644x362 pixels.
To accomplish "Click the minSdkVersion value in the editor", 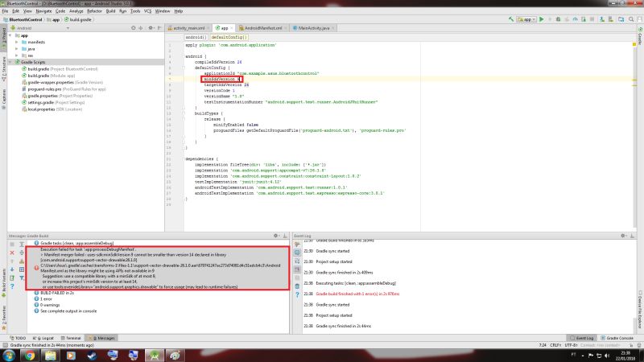I will [239, 79].
